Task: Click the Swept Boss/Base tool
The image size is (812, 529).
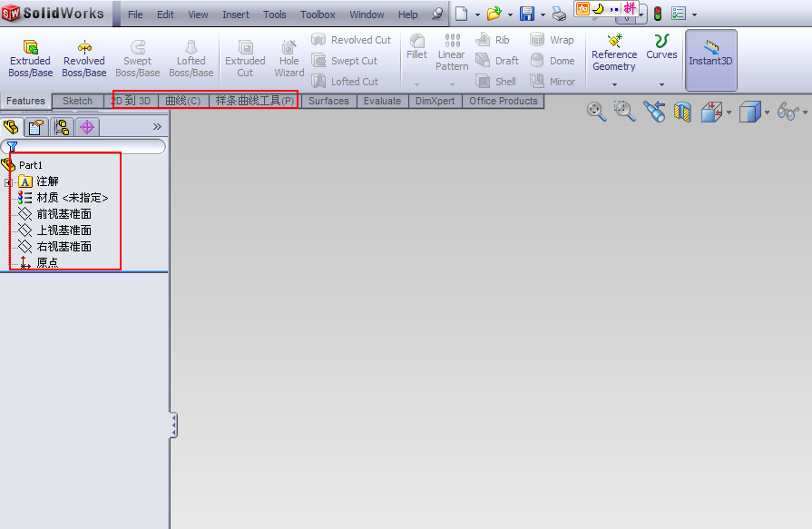Action: pos(137,59)
